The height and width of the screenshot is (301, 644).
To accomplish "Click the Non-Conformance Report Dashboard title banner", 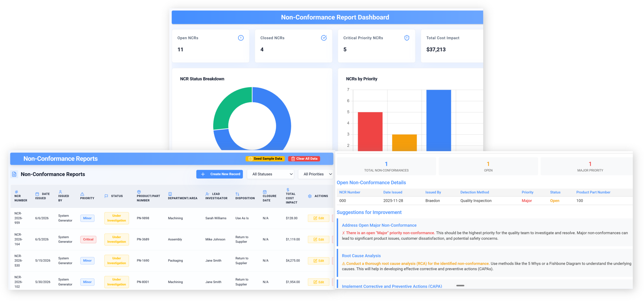I will coord(327,17).
